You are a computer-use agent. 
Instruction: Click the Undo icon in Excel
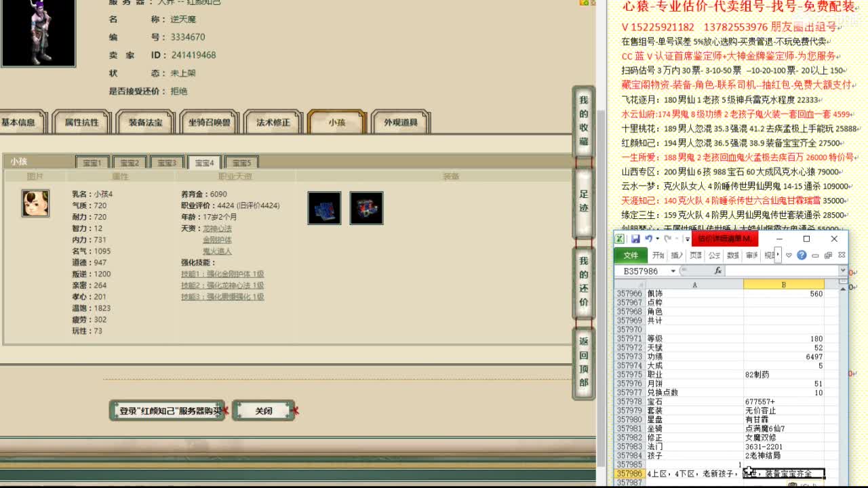pyautogui.click(x=648, y=239)
